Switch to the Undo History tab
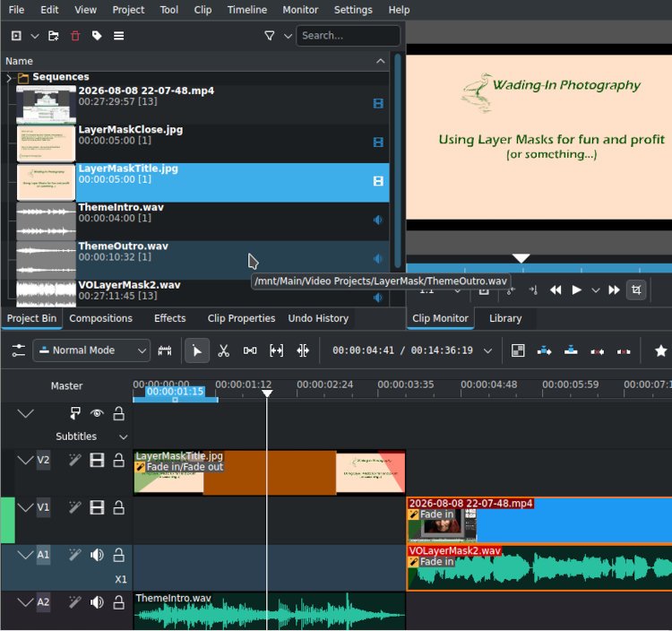The height and width of the screenshot is (631, 672). tap(318, 318)
